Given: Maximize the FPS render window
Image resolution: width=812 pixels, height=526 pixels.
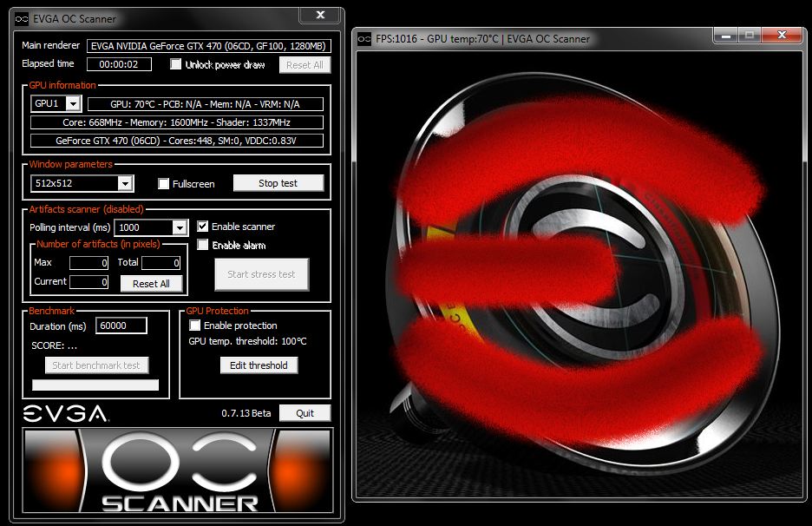Looking at the screenshot, I should tap(750, 35).
